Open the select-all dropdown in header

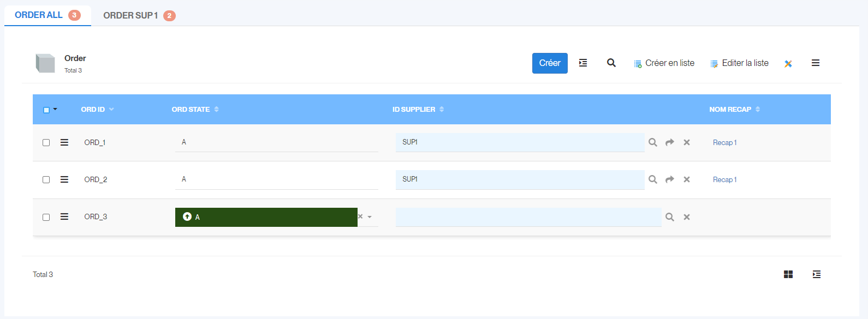[x=55, y=109]
